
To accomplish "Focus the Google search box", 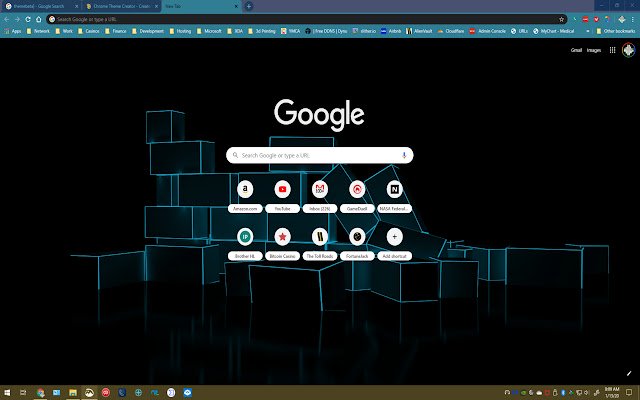I will click(x=320, y=155).
